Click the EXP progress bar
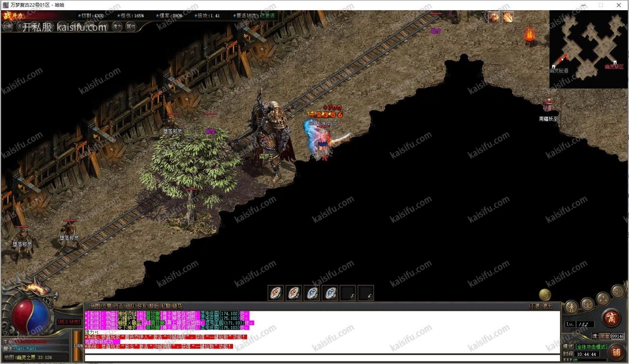The width and height of the screenshot is (629, 364). click(590, 360)
